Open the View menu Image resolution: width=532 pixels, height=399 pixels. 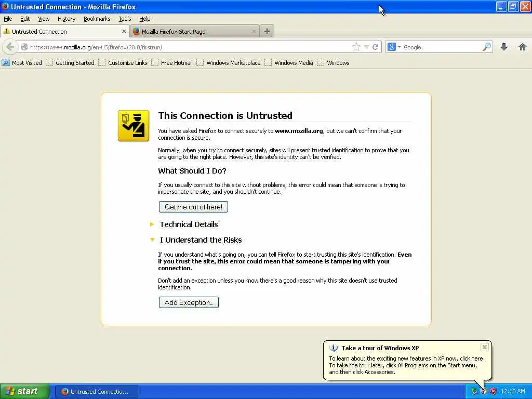click(44, 19)
